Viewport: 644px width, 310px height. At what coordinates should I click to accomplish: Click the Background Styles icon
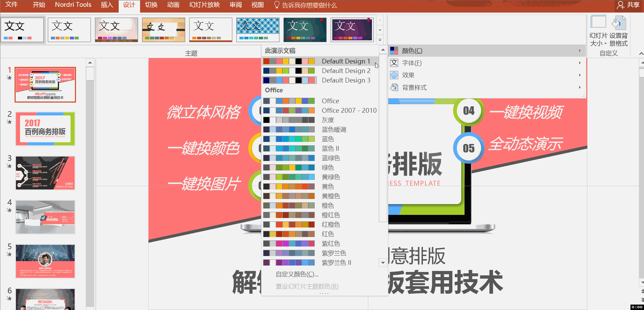(394, 88)
